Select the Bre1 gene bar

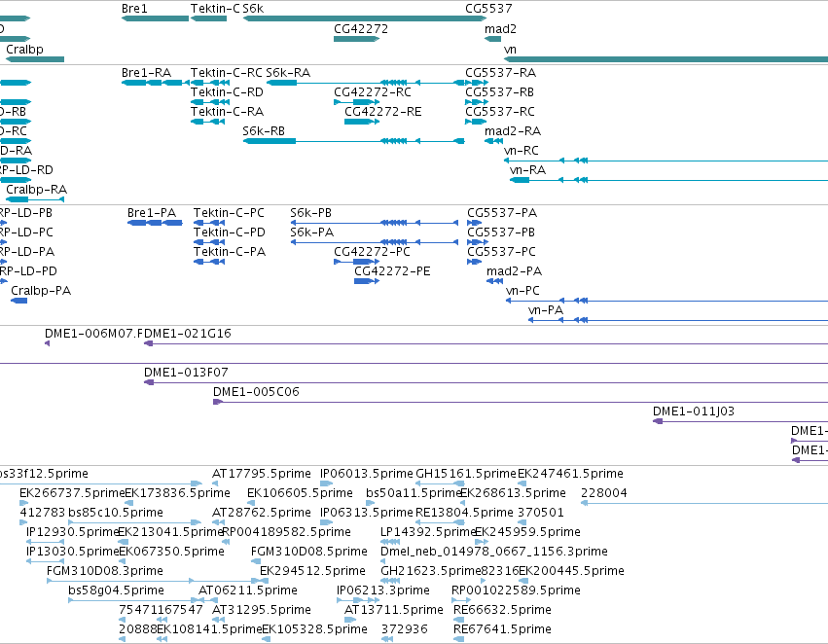156,18
